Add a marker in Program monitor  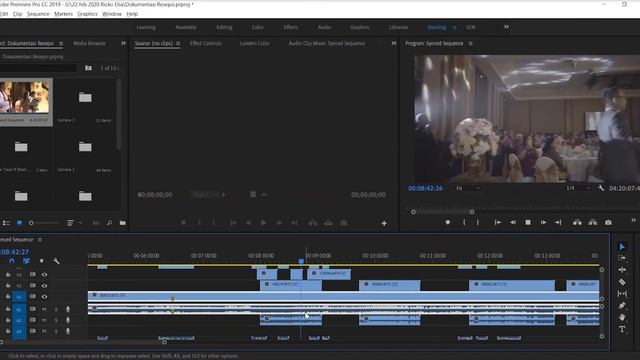click(448, 222)
